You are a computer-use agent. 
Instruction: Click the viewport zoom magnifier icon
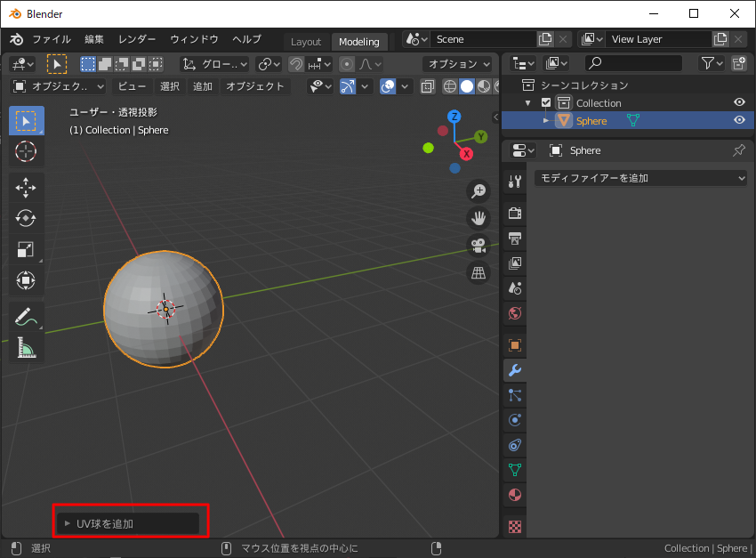click(479, 191)
